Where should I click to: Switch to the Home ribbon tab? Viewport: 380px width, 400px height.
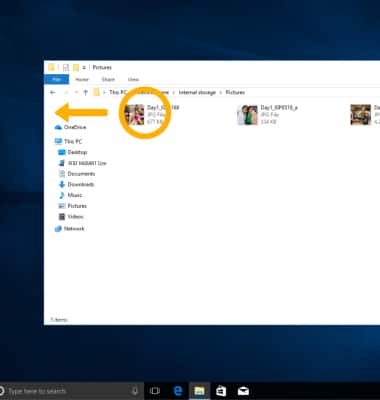(82, 79)
